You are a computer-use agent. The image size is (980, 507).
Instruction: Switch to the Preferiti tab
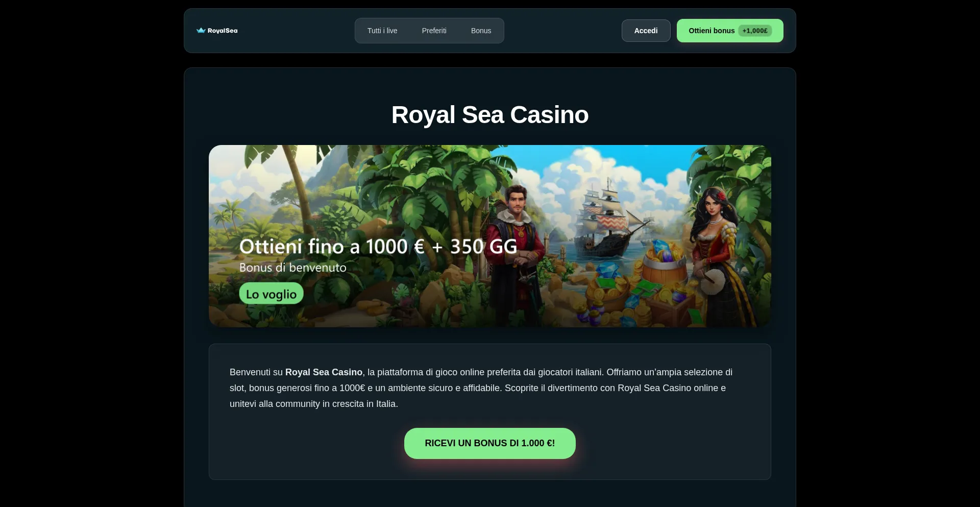point(434,31)
